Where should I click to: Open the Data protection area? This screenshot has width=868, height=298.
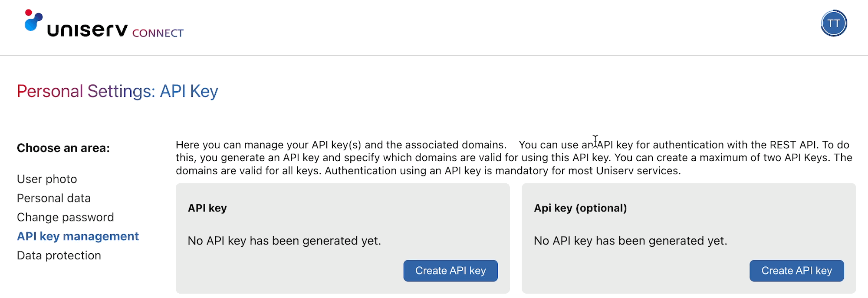pyautogui.click(x=59, y=255)
